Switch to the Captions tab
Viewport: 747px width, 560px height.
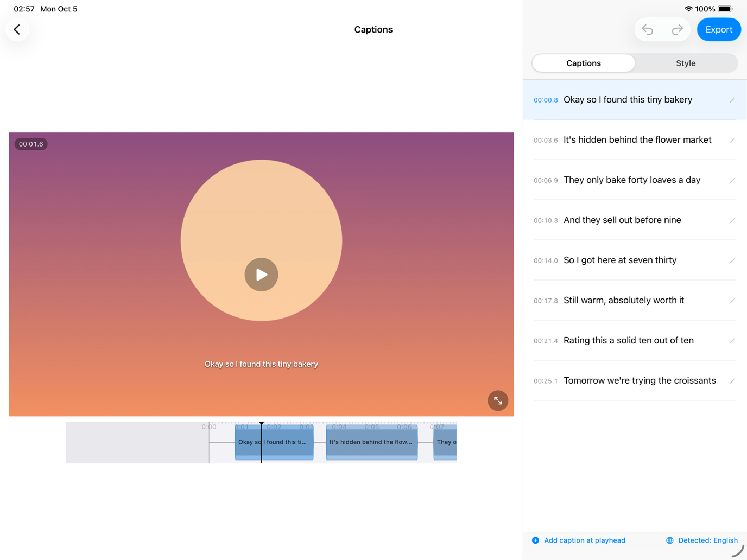coord(584,63)
